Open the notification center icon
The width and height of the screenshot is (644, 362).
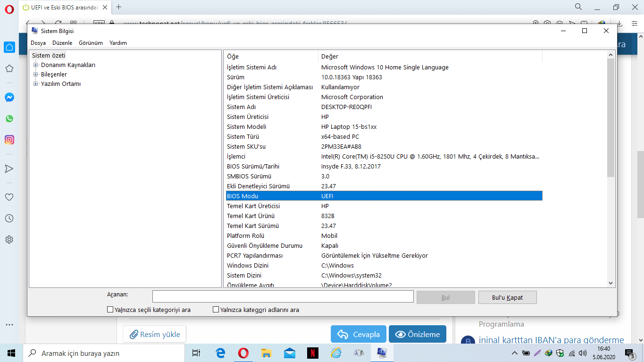click(629, 353)
